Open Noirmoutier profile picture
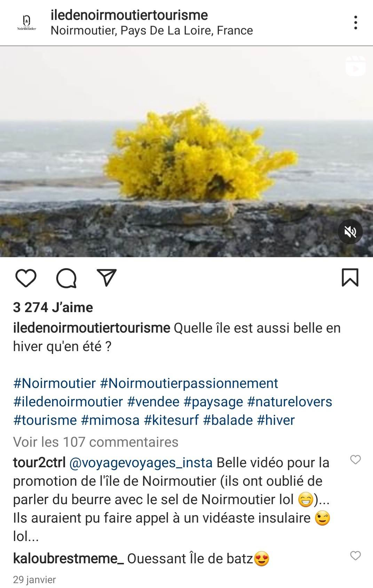Image resolution: width=373 pixels, height=588 pixels. point(27,23)
